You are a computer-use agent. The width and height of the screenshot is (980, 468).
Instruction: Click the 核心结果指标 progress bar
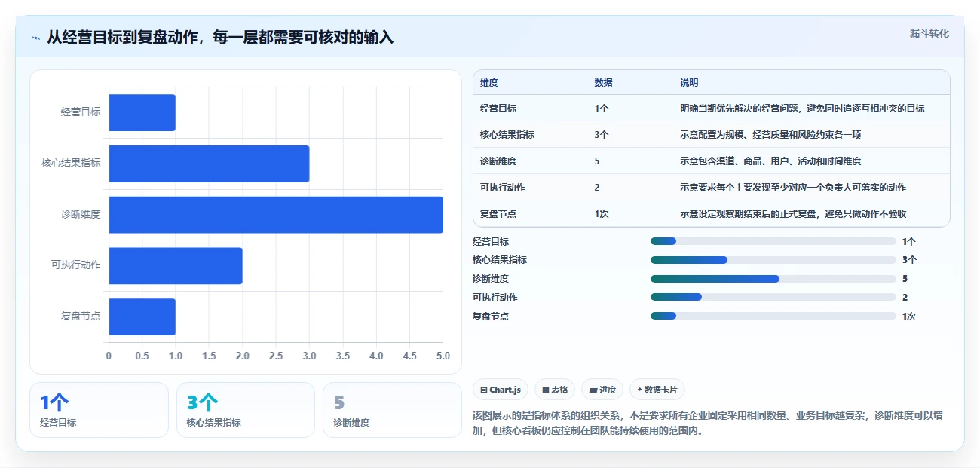click(x=773, y=260)
